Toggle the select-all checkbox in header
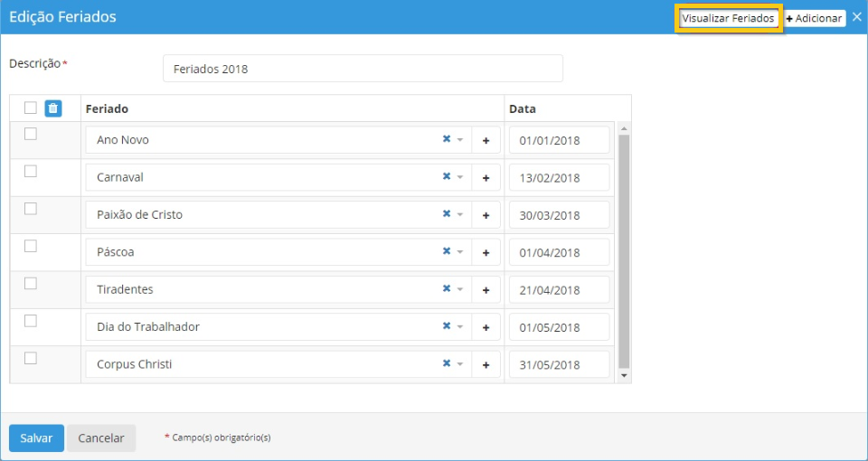Viewport: 868px width, 461px height. pos(31,108)
